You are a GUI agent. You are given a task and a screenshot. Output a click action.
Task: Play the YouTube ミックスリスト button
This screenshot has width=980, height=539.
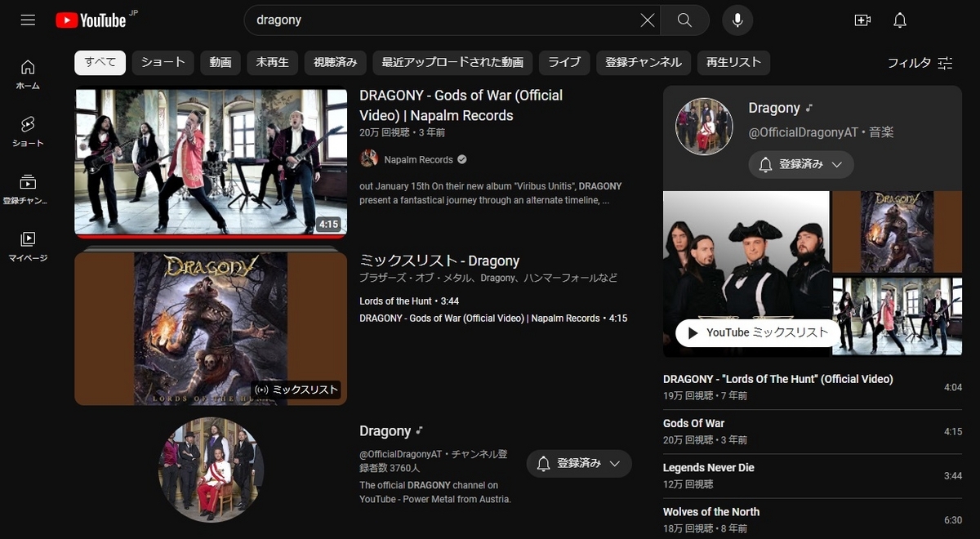pyautogui.click(x=758, y=332)
